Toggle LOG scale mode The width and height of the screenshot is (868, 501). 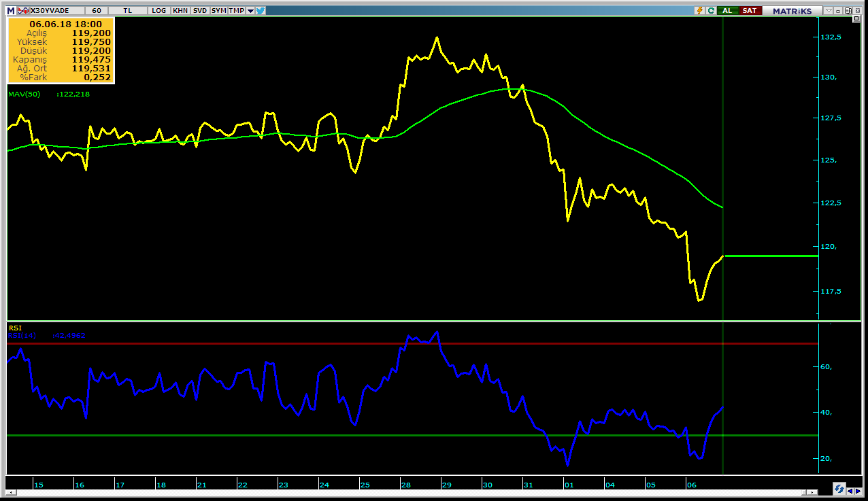click(159, 10)
